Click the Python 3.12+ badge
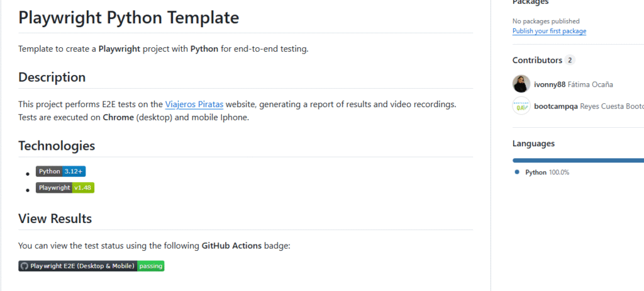Image resolution: width=644 pixels, height=291 pixels. tap(61, 171)
